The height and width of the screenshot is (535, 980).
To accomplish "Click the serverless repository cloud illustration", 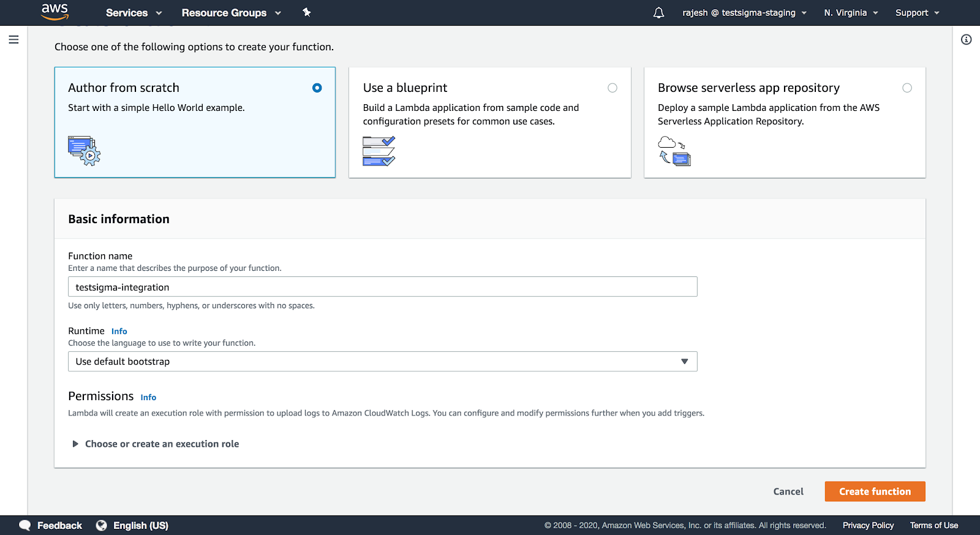I will [674, 151].
